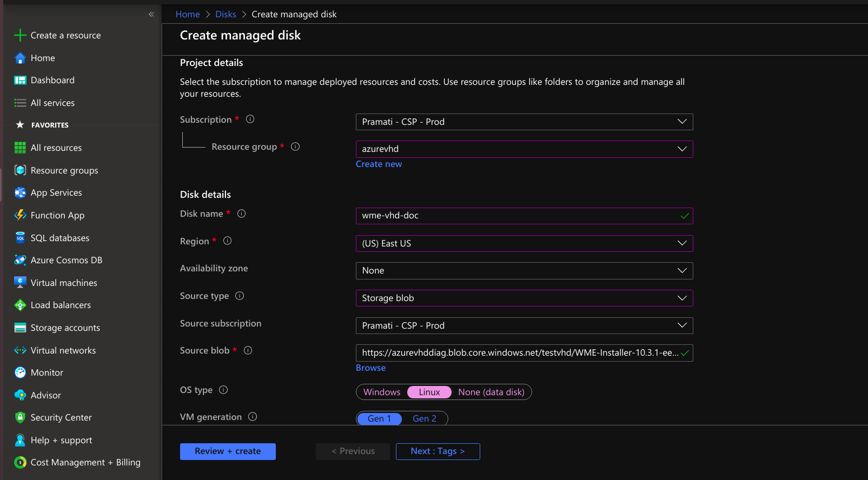This screenshot has width=868, height=480.
Task: Collapse the sidebar with the double chevron
Action: coord(151,14)
